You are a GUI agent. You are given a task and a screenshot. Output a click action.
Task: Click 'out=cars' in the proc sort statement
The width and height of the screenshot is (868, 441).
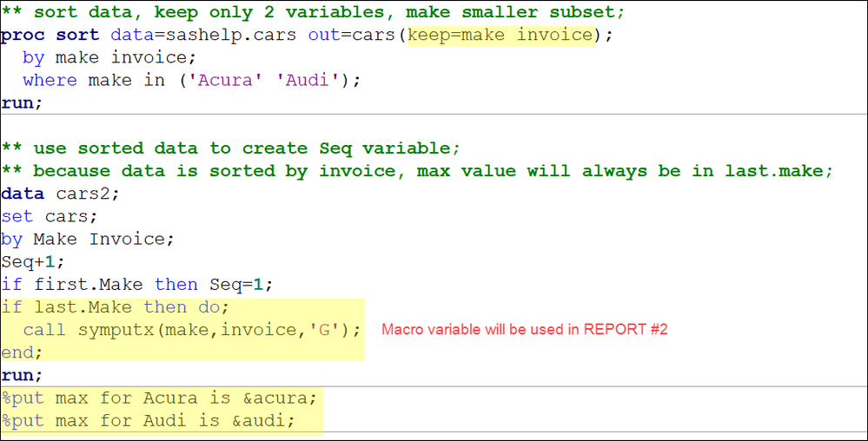pos(352,35)
